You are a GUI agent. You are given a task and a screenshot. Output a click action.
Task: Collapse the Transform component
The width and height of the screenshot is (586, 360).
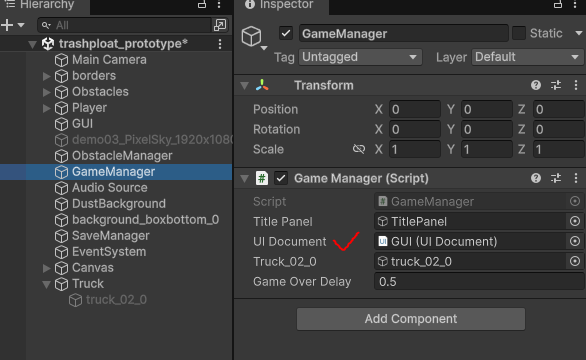(x=244, y=86)
